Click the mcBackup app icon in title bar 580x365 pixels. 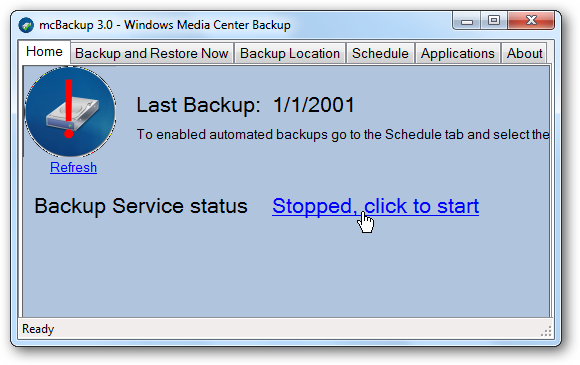26,25
